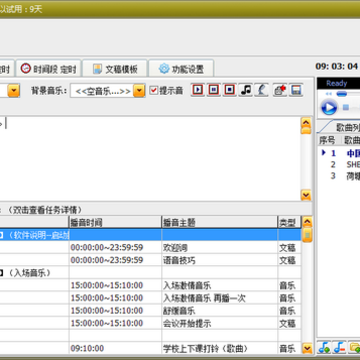Click task table scrollbar up arrow
This screenshot has width=360, height=360.
click(307, 222)
